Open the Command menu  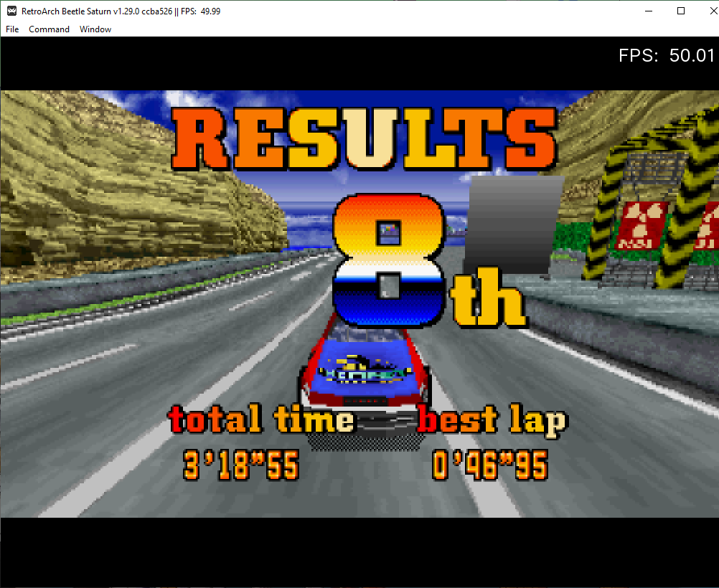pyautogui.click(x=49, y=29)
